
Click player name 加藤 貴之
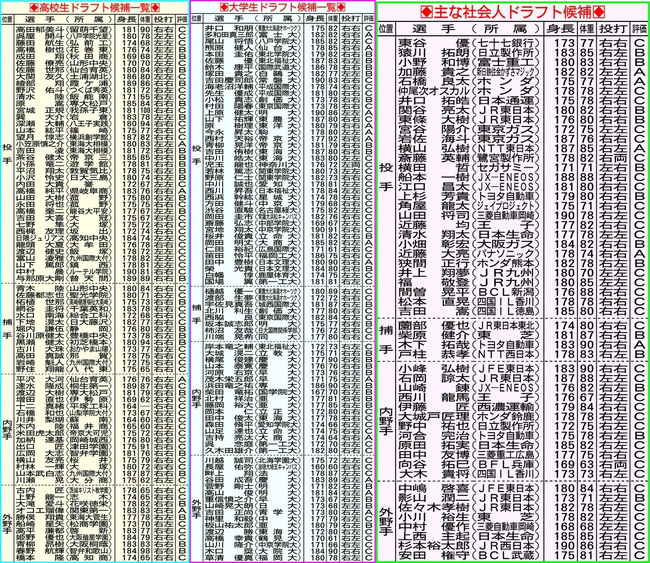coord(434,72)
